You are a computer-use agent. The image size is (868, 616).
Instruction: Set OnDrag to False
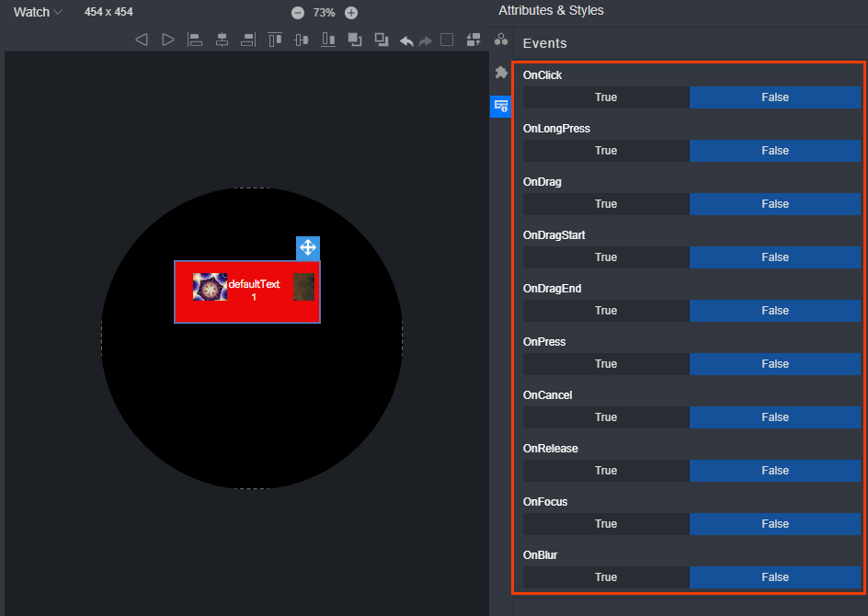pyautogui.click(x=775, y=204)
